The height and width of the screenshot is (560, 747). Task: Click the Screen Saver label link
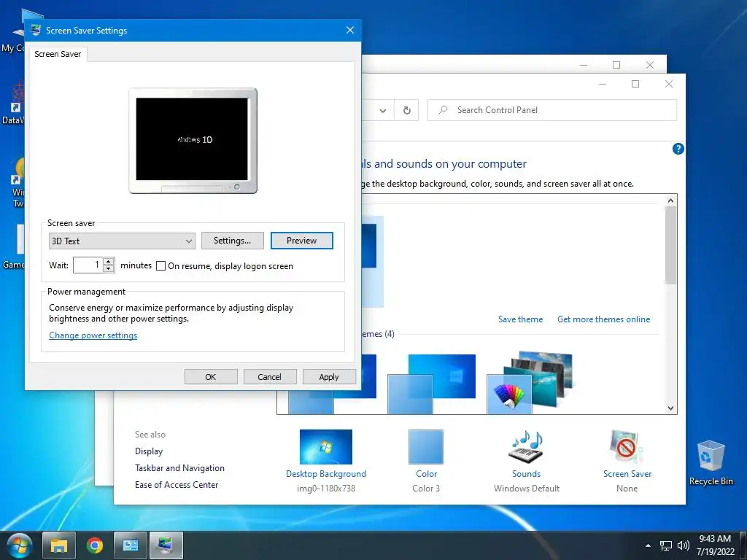(627, 474)
